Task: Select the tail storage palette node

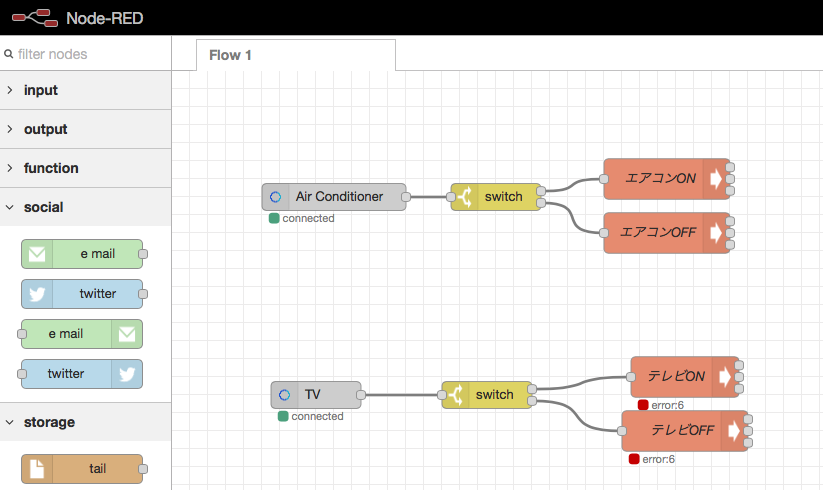Action: (82, 468)
